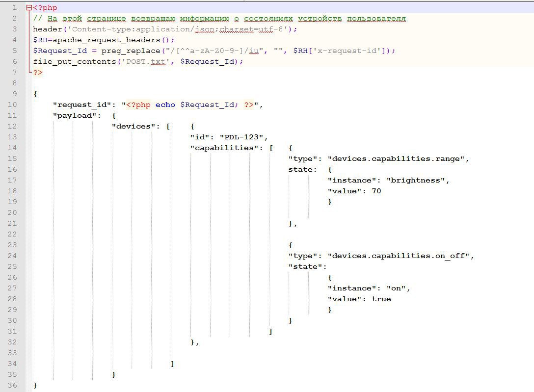Screen dimensions: 534x392
Task: Click line number 1 in gutter
Action: coord(15,7)
